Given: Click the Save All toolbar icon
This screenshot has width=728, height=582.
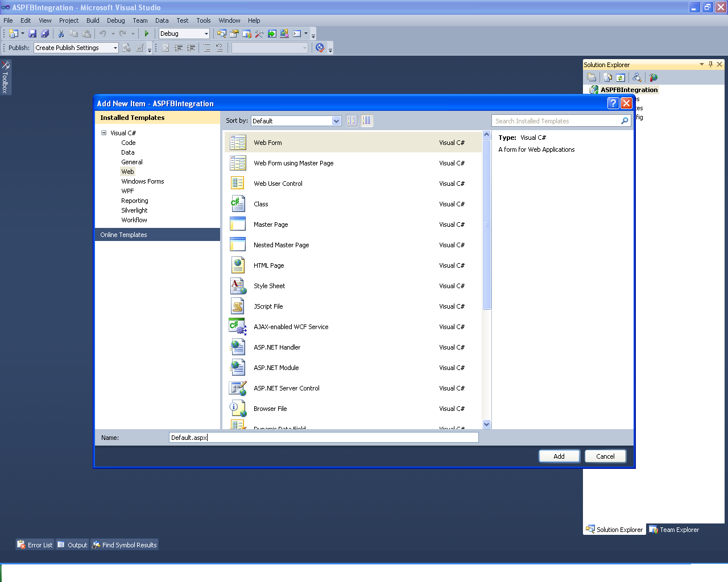Looking at the screenshot, I should point(45,33).
